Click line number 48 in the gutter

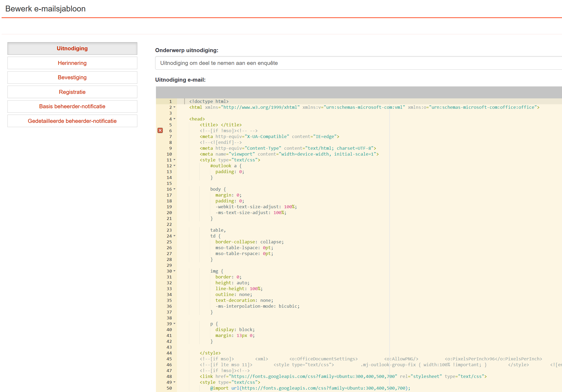tap(169, 376)
